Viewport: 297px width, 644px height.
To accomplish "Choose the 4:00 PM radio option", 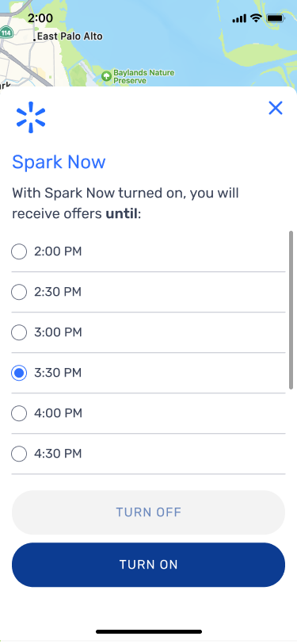I will [148, 413].
